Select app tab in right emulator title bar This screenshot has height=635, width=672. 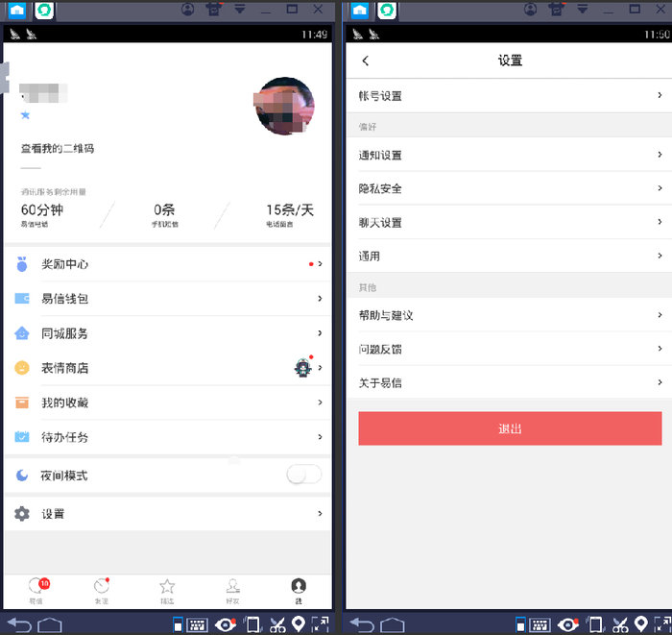pyautogui.click(x=387, y=11)
